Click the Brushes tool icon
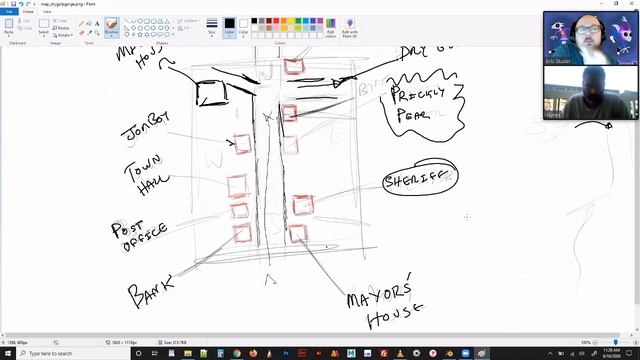Viewport: 640px width, 360px height. [111, 24]
